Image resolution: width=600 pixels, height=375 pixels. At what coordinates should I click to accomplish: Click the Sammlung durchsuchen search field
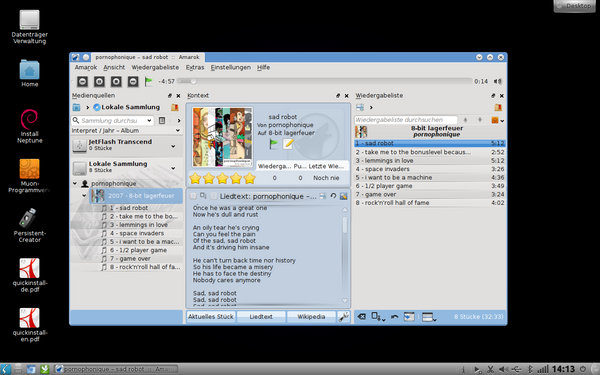pyautogui.click(x=112, y=121)
